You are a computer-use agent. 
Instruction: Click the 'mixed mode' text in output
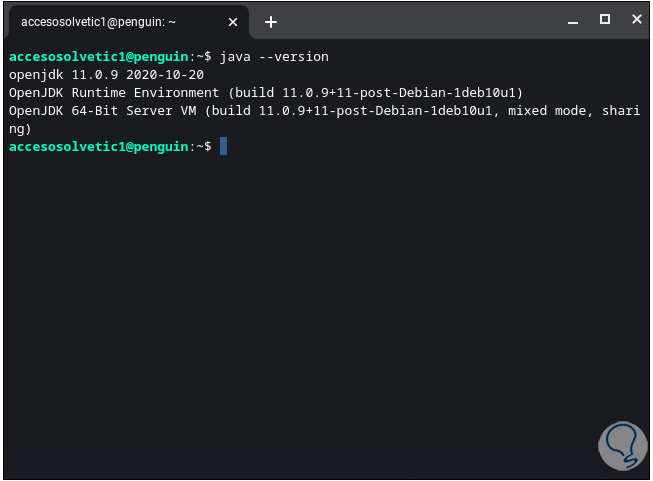(546, 110)
